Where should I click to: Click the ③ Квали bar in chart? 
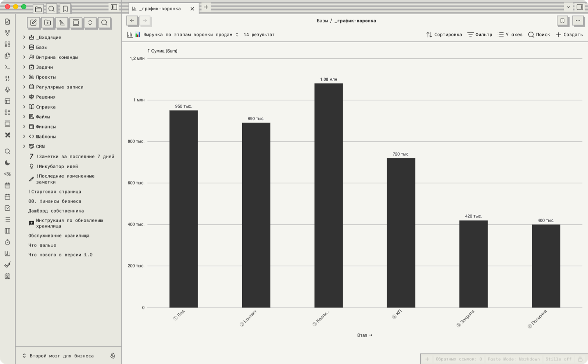[x=329, y=195]
